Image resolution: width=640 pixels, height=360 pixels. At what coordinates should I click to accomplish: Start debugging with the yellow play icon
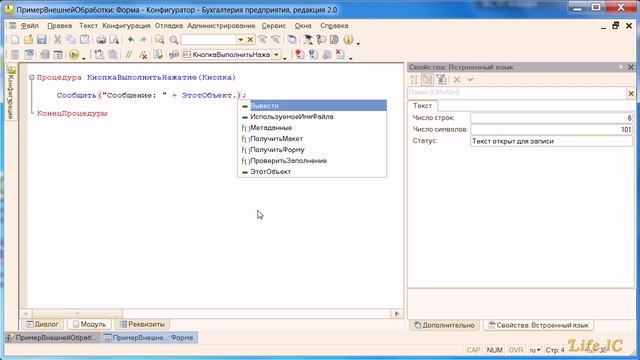73,54
